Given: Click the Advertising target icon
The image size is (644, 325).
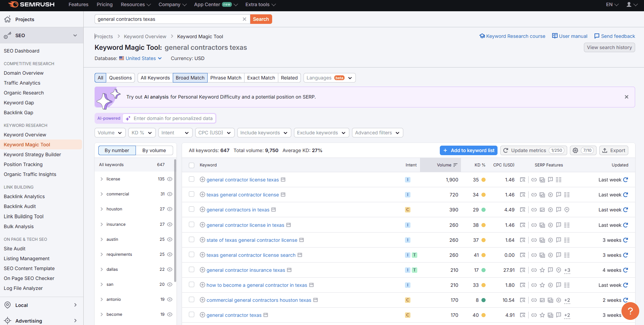Looking at the screenshot, I should pyautogui.click(x=8, y=321).
